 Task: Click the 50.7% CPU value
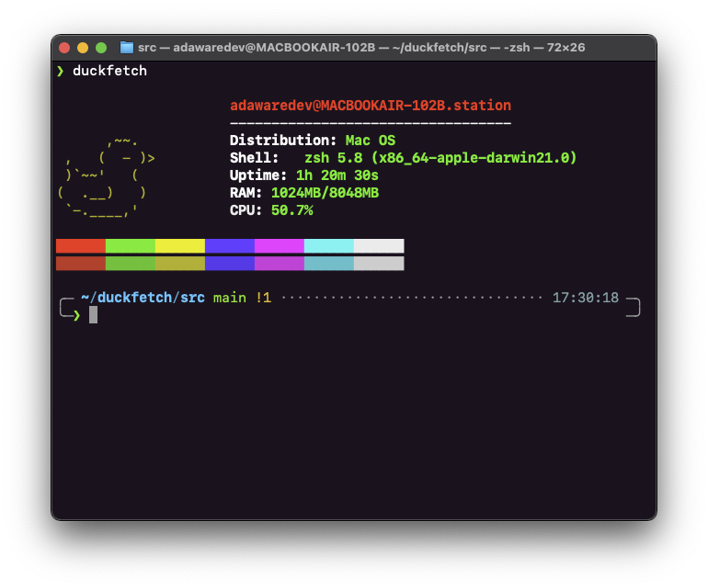pyautogui.click(x=291, y=210)
